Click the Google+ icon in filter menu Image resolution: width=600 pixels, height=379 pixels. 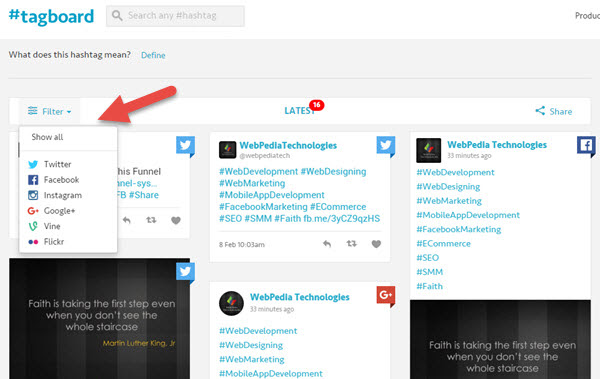(x=33, y=211)
